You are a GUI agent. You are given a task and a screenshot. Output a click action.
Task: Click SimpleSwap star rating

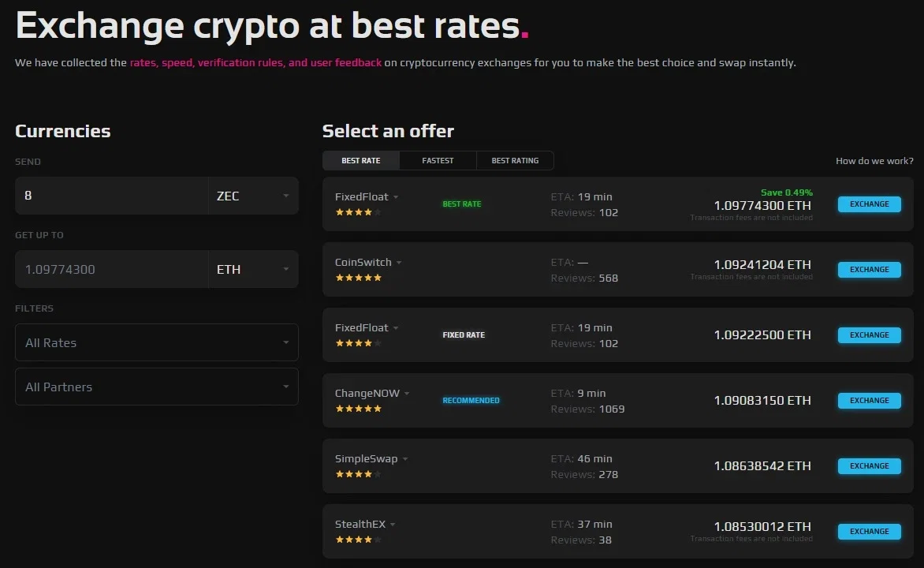pos(358,474)
